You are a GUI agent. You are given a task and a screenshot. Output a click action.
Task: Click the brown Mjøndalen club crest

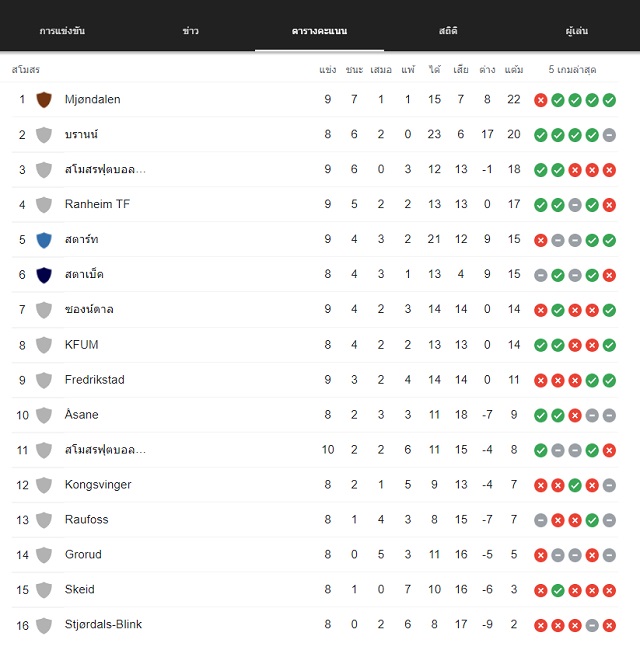click(x=44, y=100)
